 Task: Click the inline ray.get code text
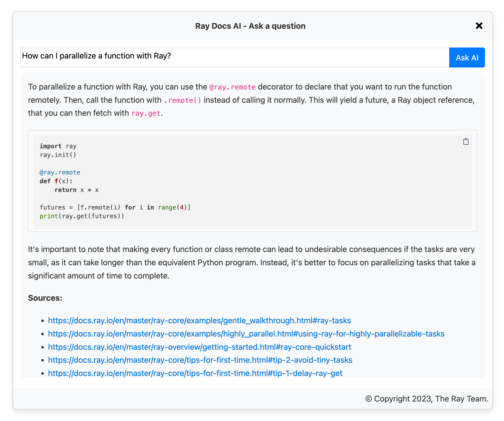[x=146, y=113]
